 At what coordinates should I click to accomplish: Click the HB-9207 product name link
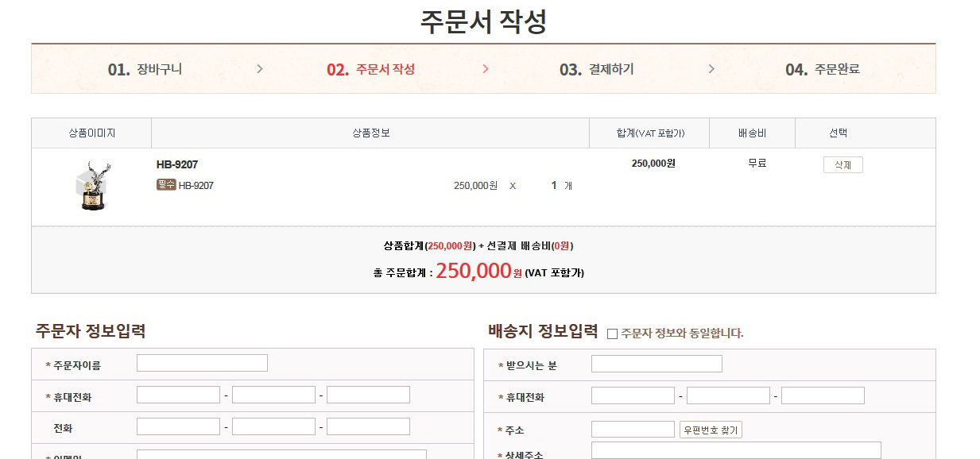point(177,164)
